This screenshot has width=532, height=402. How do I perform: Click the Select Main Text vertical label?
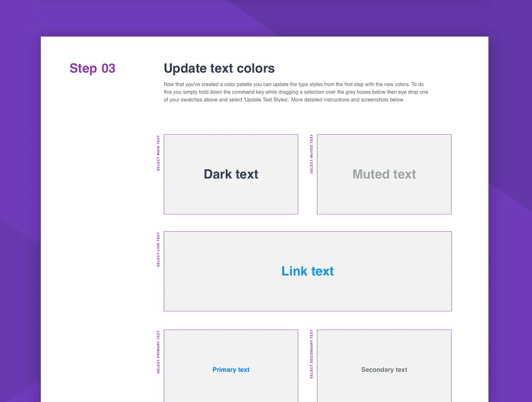pyautogui.click(x=158, y=153)
